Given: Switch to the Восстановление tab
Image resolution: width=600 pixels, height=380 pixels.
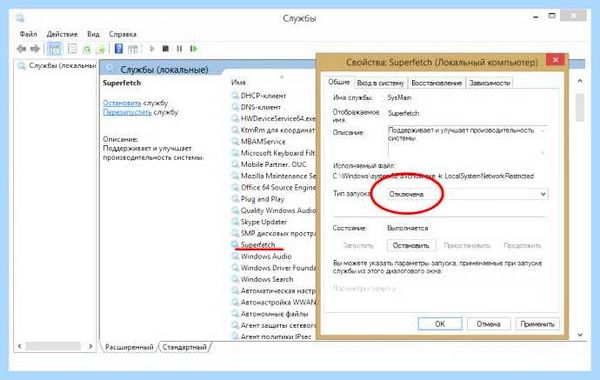Looking at the screenshot, I should pos(436,83).
